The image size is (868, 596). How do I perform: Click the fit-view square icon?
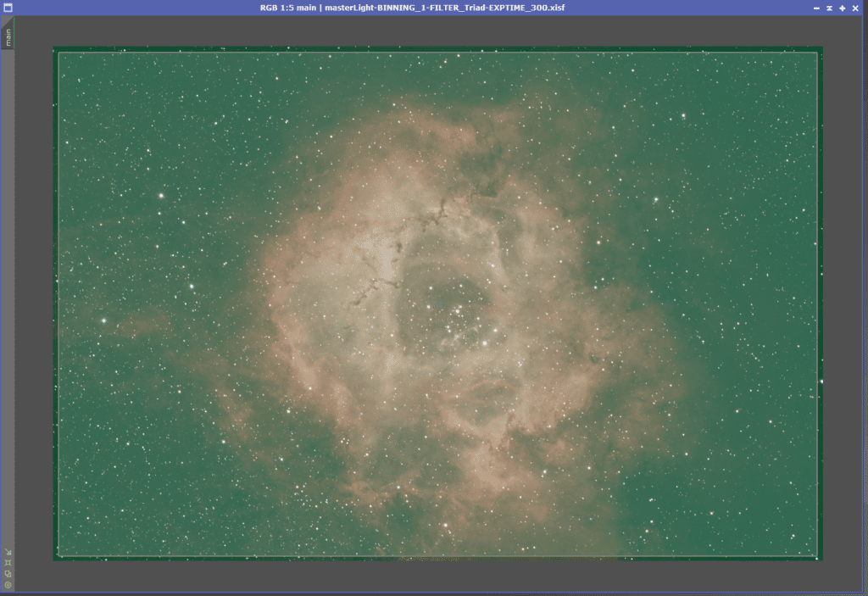tap(8, 563)
